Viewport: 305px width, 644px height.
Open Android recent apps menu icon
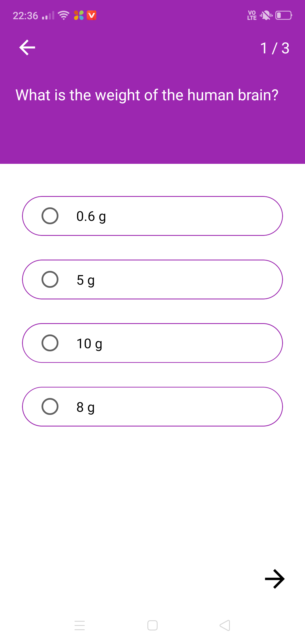(80, 625)
